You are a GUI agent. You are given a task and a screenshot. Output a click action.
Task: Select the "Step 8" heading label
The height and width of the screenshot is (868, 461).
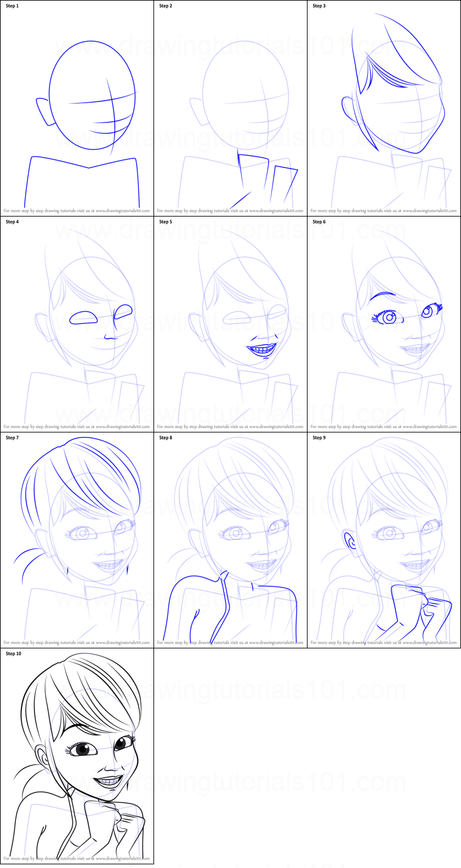166,438
